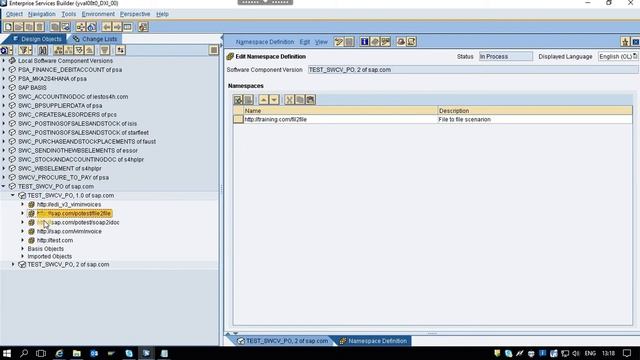This screenshot has width=640, height=360.
Task: Open the Namespace Definition editor menu
Action: coord(264,42)
